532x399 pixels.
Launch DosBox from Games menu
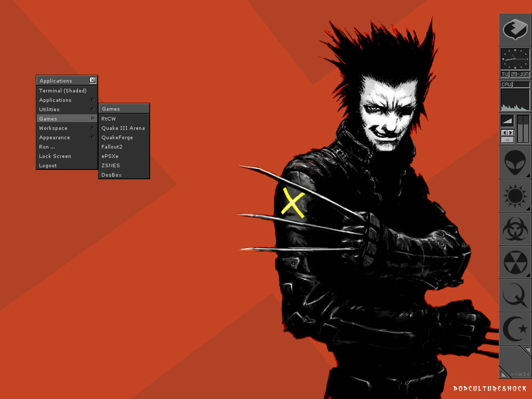[x=112, y=175]
